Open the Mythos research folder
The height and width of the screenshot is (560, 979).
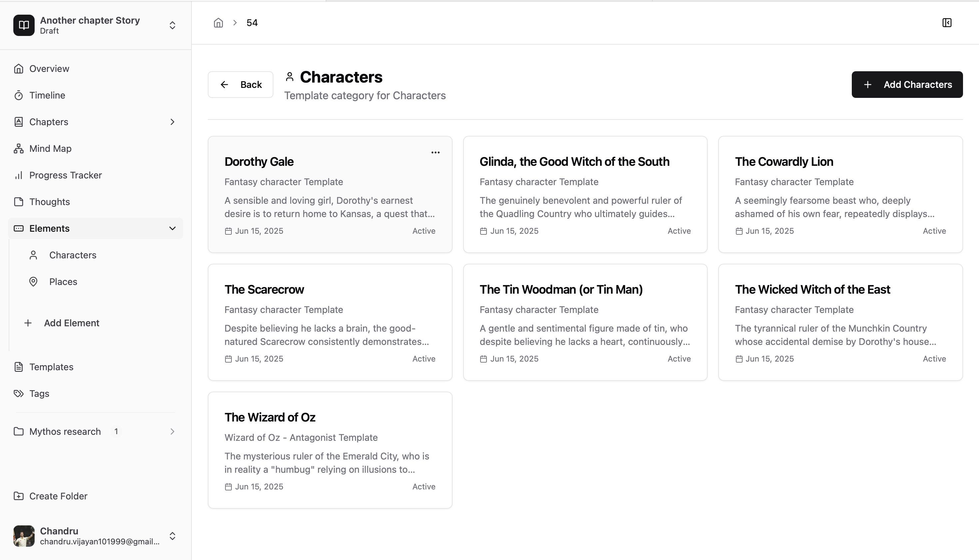95,431
